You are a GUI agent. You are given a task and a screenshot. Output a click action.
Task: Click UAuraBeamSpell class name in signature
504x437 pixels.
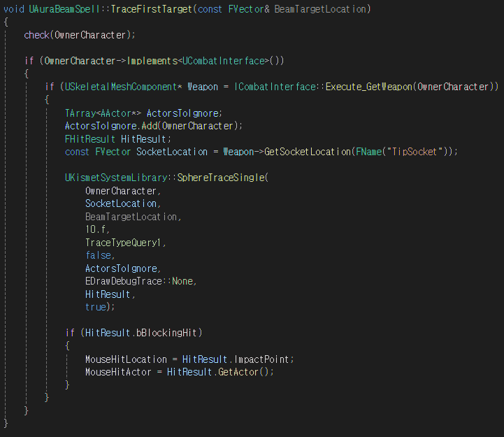click(64, 9)
